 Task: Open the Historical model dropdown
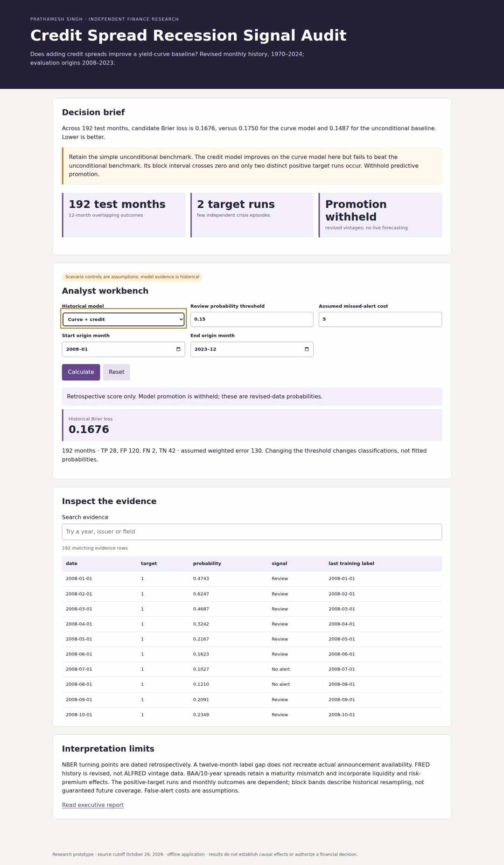[124, 319]
